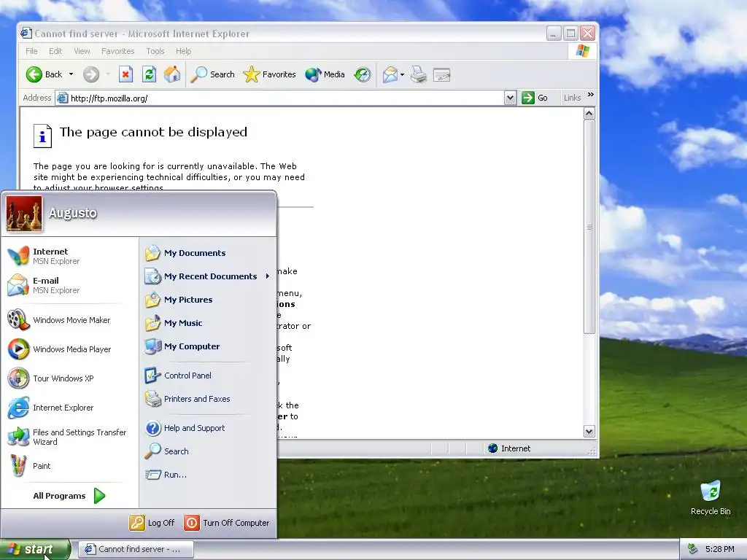
Task: Click the vertical scrollbar thumb in IE
Action: [x=589, y=227]
